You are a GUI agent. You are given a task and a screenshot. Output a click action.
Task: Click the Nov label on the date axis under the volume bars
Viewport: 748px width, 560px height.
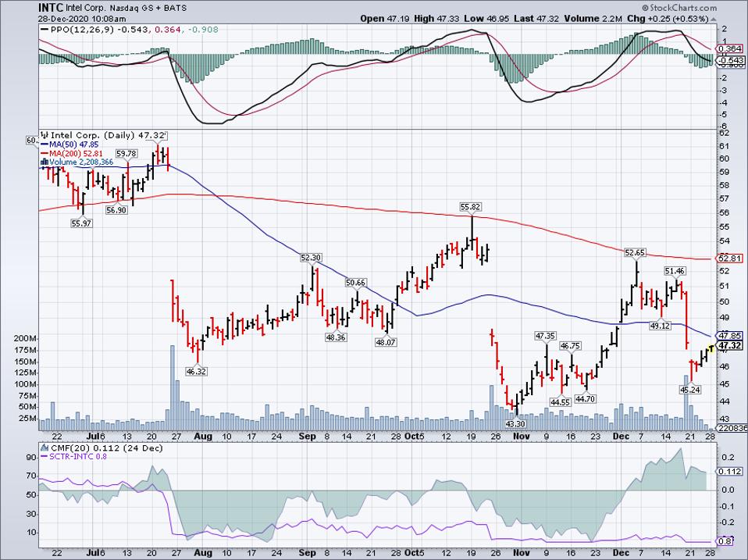tap(522, 436)
